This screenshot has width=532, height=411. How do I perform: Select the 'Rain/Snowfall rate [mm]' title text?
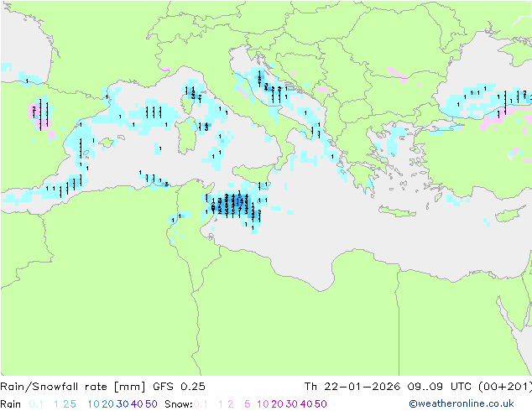pyautogui.click(x=73, y=387)
